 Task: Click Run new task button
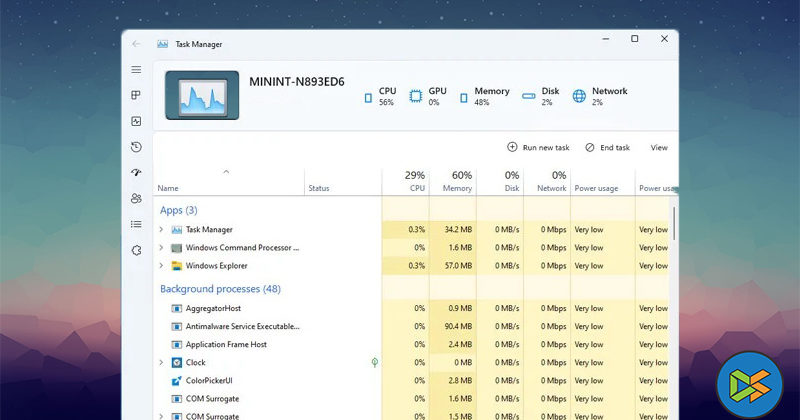click(538, 148)
